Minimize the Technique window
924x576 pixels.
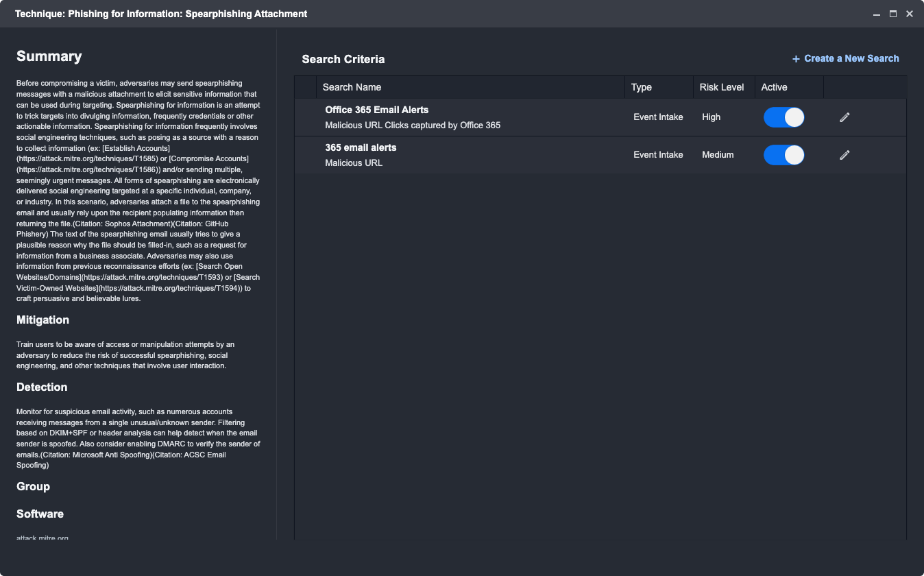(x=877, y=14)
